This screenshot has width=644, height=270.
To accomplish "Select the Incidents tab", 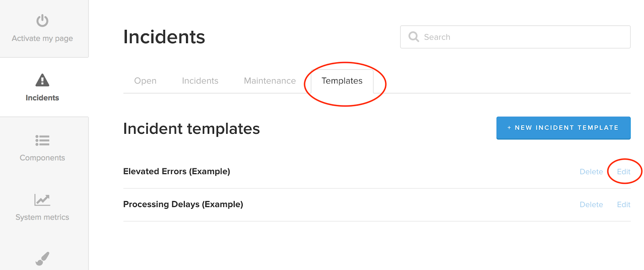I will 200,81.
